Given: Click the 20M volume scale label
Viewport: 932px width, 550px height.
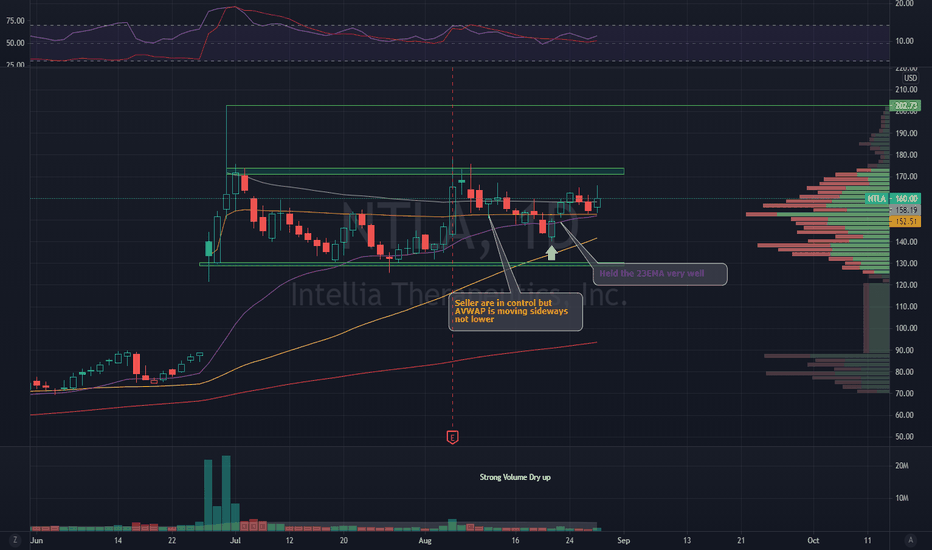Looking at the screenshot, I should click(x=902, y=466).
